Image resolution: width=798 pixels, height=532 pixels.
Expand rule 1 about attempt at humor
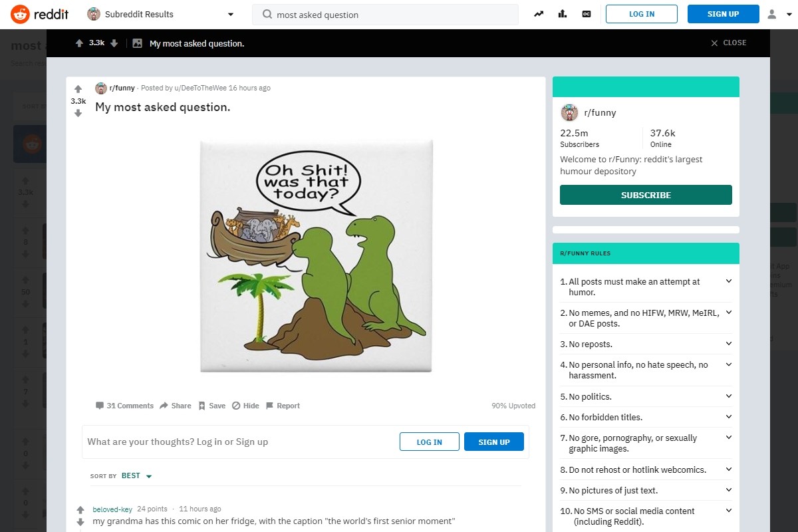point(729,281)
